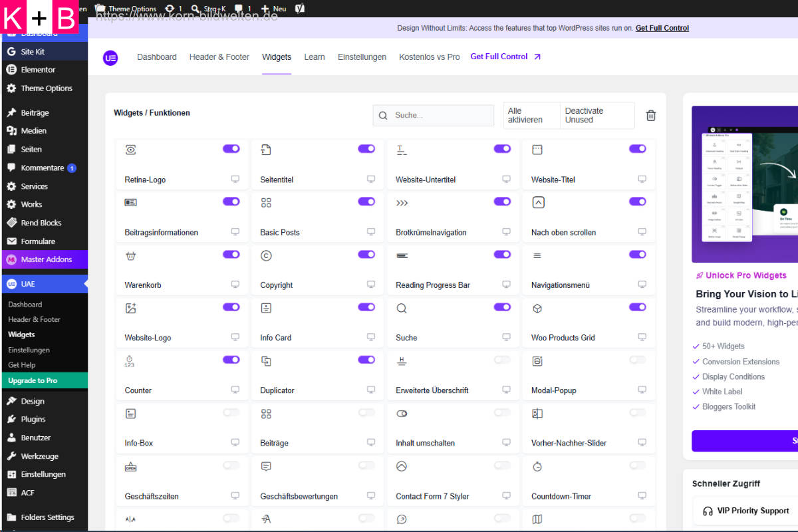Turn off the Counter widget toggle
The width and height of the screenshot is (798, 532).
click(231, 360)
